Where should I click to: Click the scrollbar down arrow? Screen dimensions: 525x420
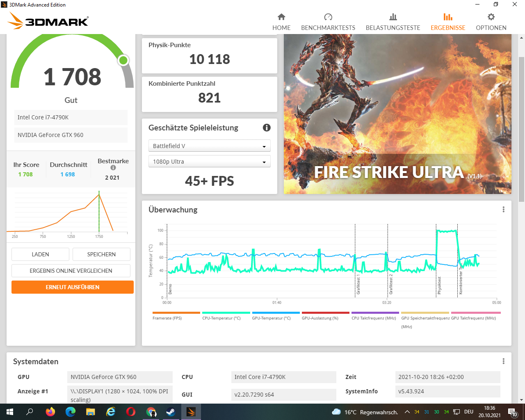coord(521,400)
